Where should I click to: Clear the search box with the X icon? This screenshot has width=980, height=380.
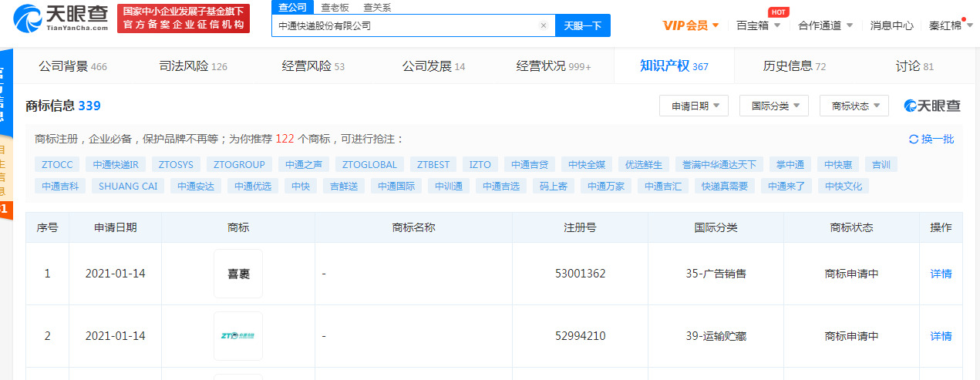coord(544,25)
